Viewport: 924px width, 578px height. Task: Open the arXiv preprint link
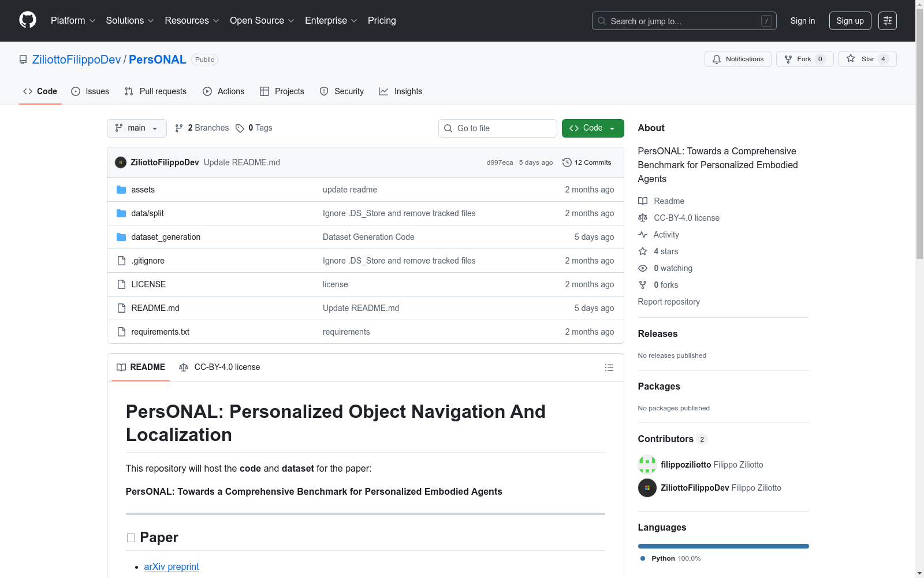pos(172,566)
